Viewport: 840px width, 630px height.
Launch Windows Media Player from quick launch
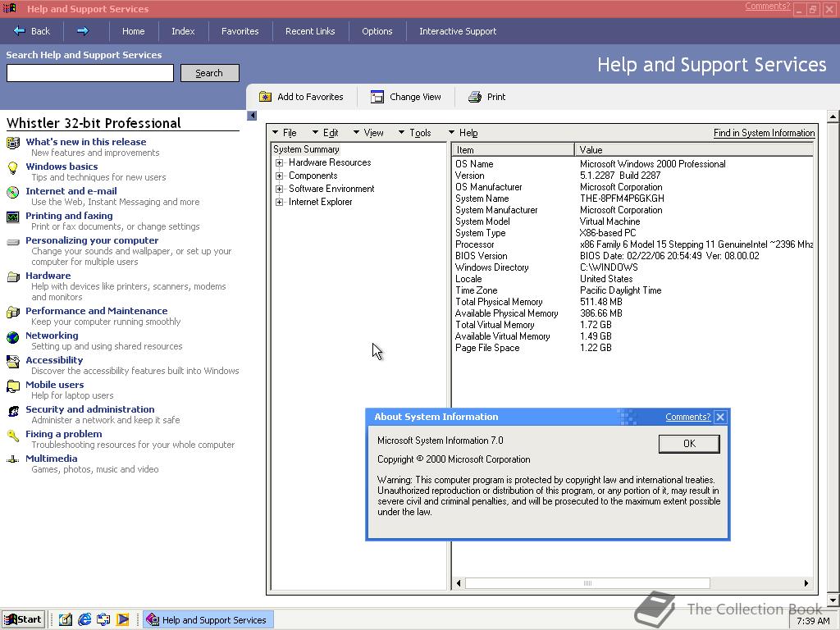pyautogui.click(x=123, y=619)
